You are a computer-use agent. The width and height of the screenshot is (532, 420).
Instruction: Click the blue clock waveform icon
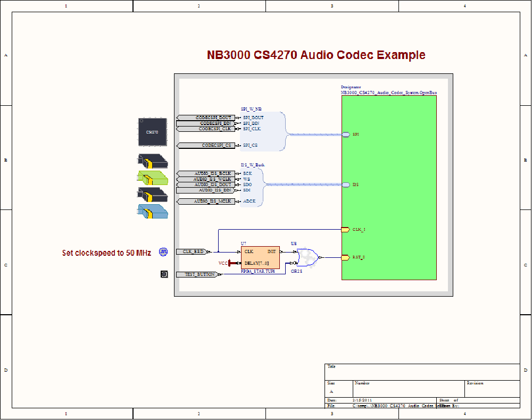pos(163,252)
